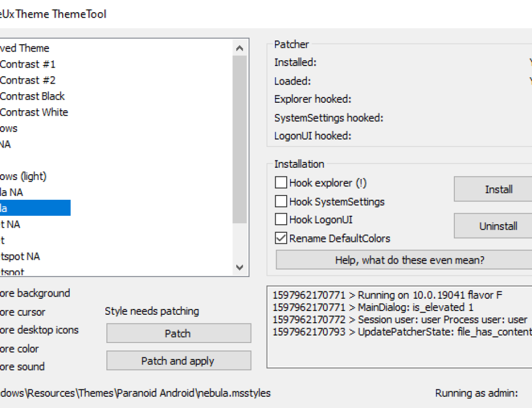Select the Contrast #1 theme

(x=28, y=64)
